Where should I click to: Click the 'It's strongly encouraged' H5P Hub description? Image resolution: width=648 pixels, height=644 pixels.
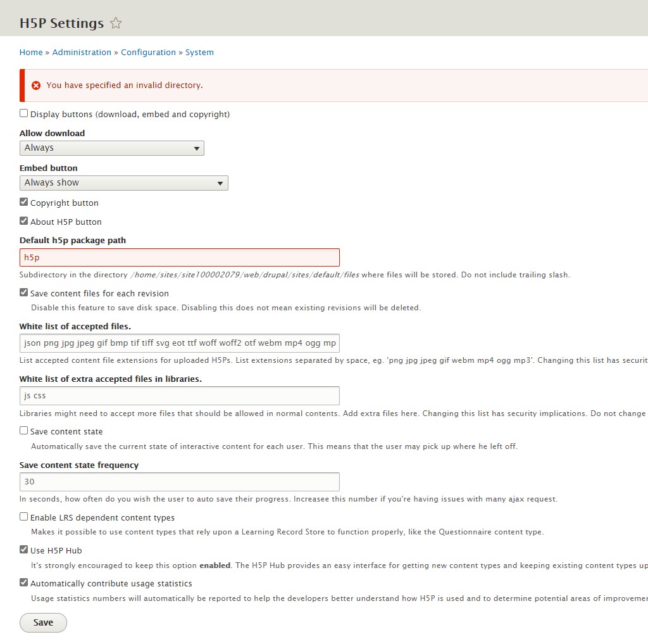click(x=339, y=565)
